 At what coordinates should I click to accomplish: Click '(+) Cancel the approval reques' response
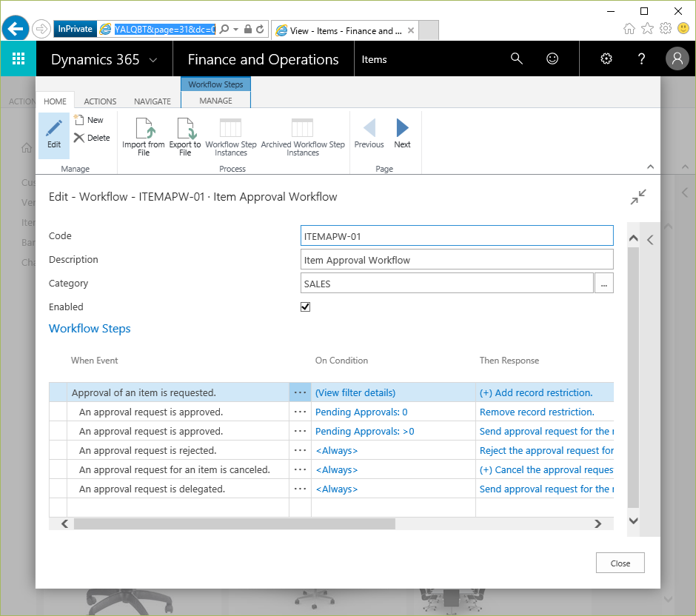coord(546,469)
